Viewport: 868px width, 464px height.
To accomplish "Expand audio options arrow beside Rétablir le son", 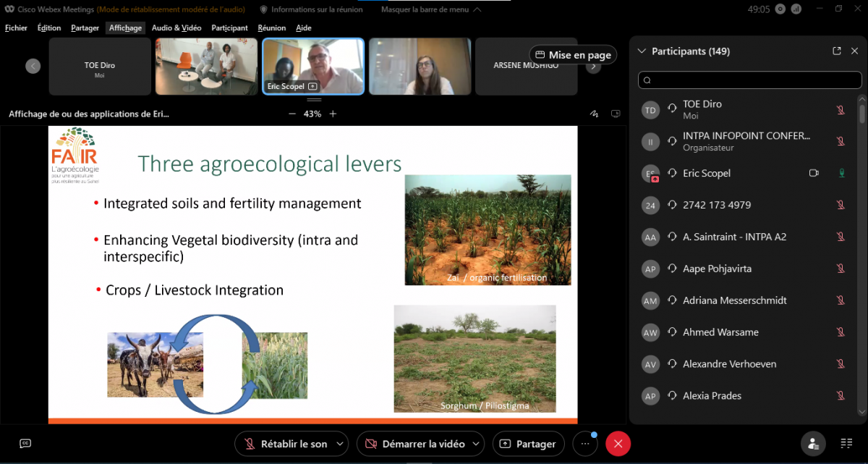I will pos(340,444).
